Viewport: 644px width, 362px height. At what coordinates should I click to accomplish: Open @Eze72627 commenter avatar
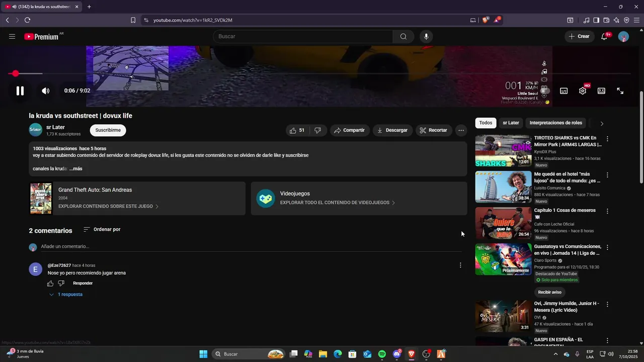coord(35,269)
